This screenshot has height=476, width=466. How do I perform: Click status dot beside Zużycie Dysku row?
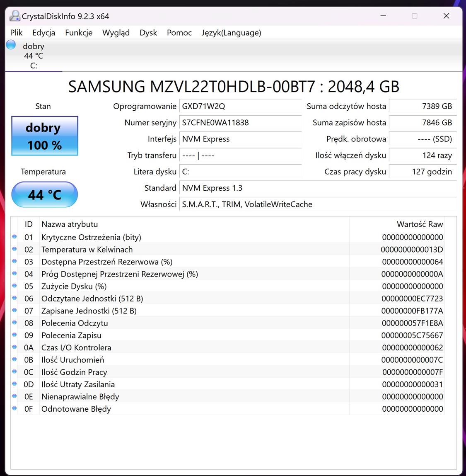(15, 286)
